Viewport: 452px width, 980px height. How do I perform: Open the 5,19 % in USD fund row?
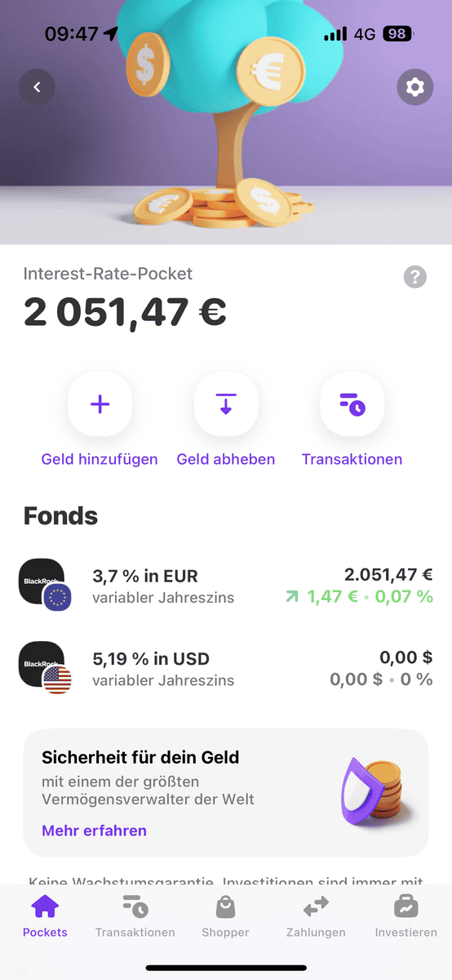pos(226,668)
